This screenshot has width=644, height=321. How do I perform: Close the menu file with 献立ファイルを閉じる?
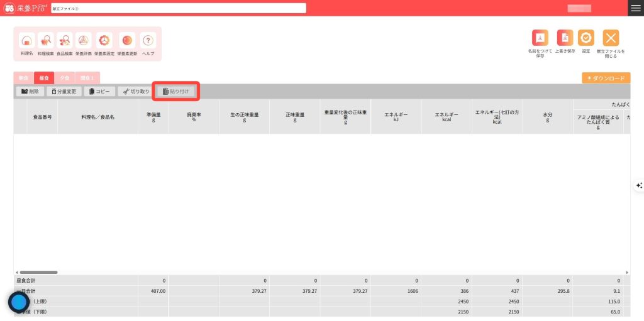tap(611, 38)
